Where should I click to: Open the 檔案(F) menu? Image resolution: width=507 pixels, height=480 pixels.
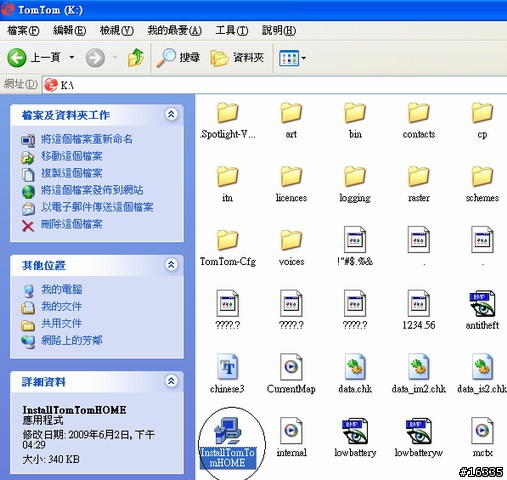click(x=23, y=31)
